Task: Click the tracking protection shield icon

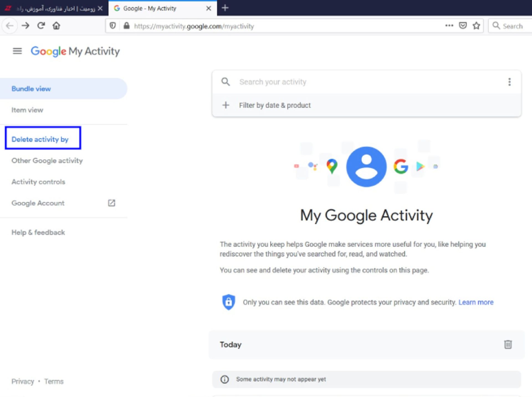Action: tap(112, 26)
